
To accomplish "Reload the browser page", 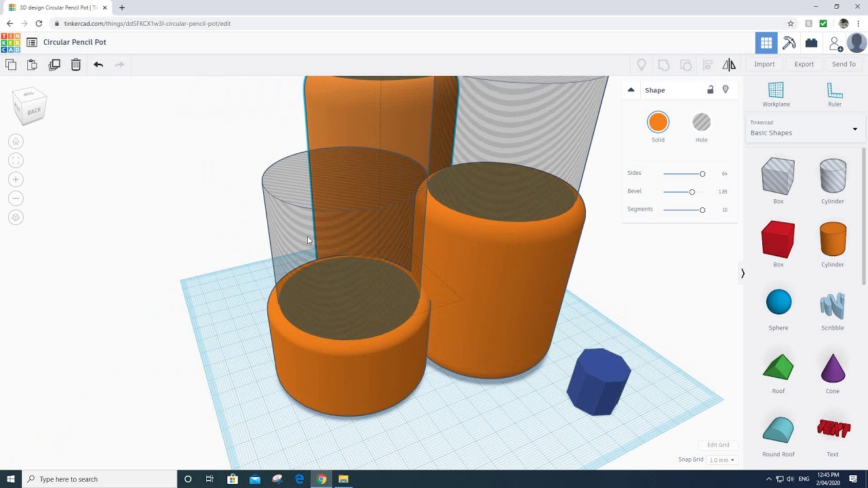I will click(x=39, y=23).
